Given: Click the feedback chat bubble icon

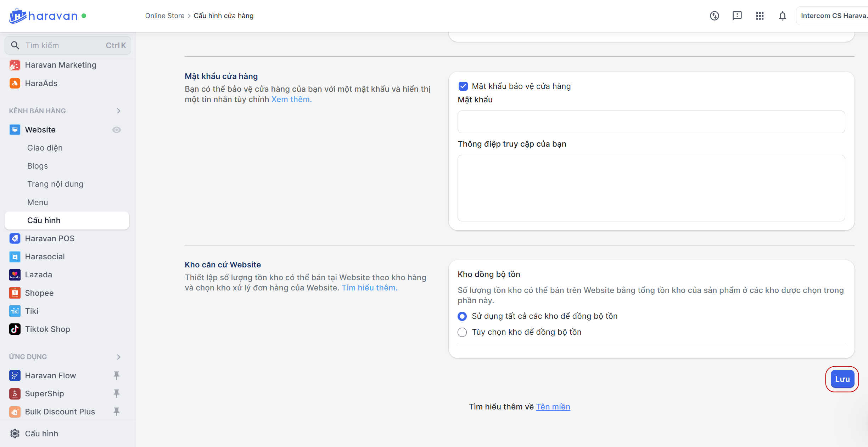Looking at the screenshot, I should (x=737, y=16).
